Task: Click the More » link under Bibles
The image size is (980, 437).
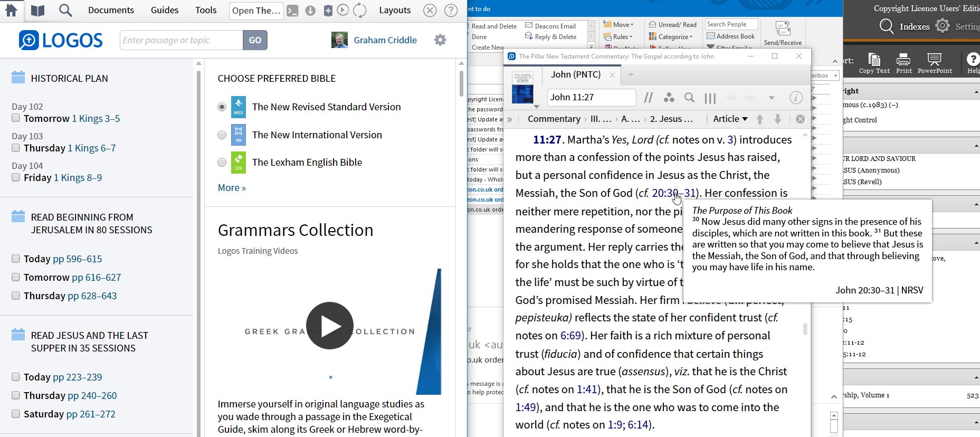Action: coord(232,188)
